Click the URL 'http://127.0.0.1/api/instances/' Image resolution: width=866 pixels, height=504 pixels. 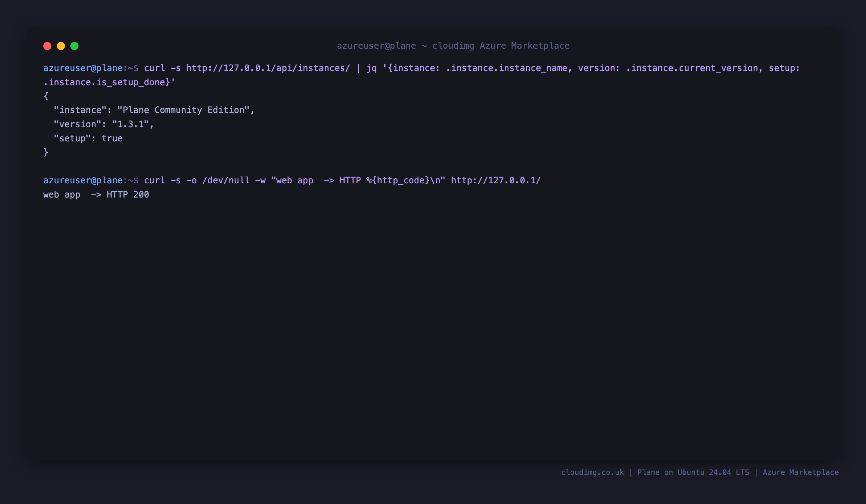[268, 68]
